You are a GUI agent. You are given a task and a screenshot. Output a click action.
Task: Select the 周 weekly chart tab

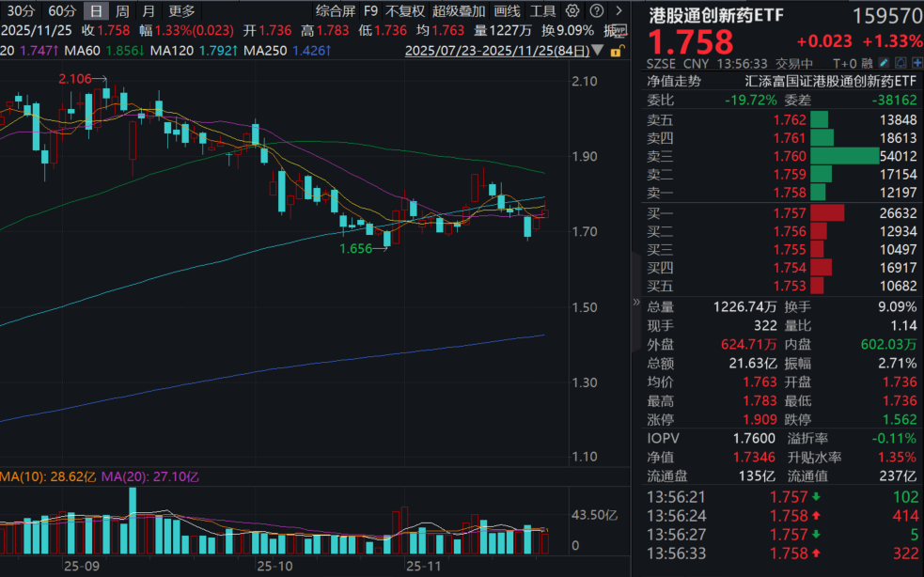click(x=122, y=11)
